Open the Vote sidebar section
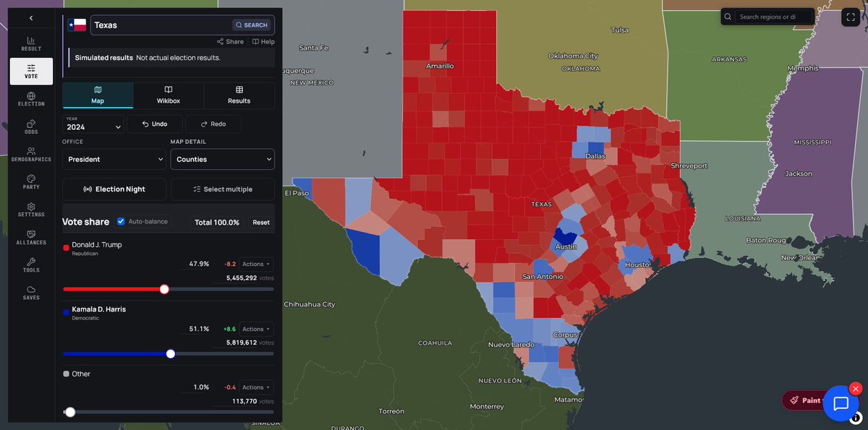The width and height of the screenshot is (868, 430). 31,72
